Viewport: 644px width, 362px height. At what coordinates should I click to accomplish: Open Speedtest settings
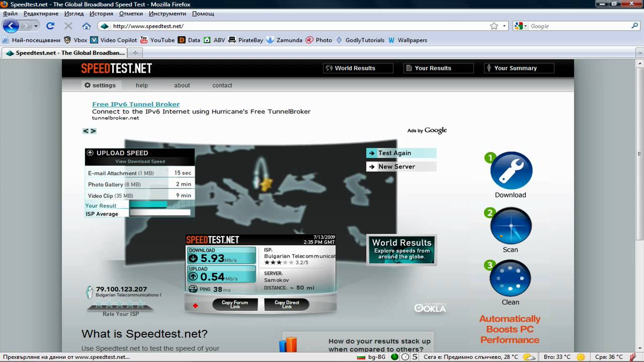pos(100,85)
